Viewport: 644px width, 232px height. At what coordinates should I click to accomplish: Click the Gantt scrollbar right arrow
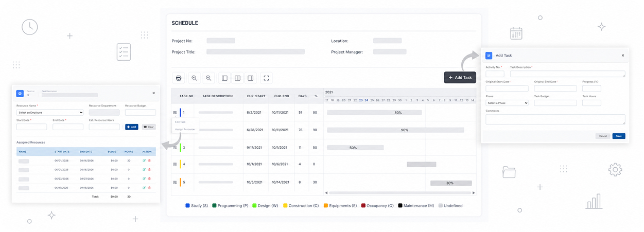(x=474, y=193)
